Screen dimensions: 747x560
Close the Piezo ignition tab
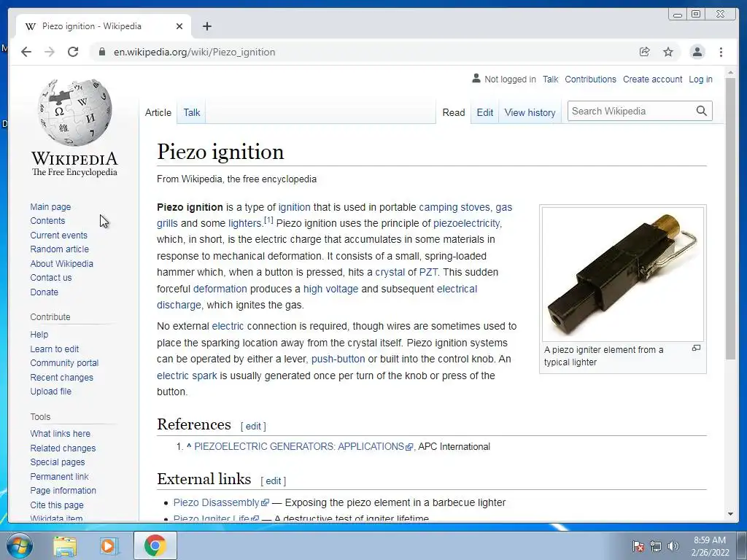tap(179, 26)
